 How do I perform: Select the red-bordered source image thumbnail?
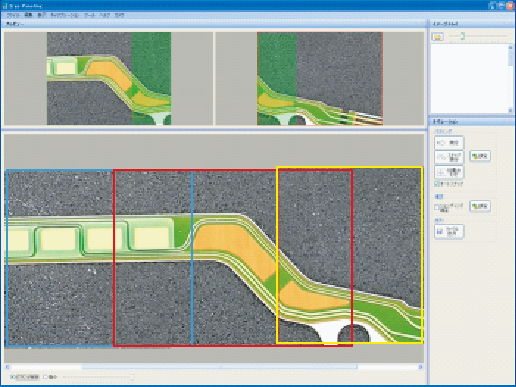coord(320,78)
